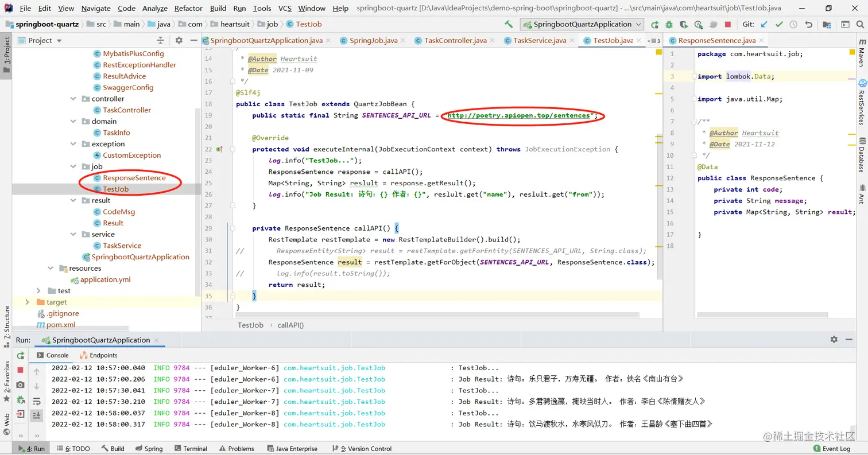Select application.yml in project tree

click(x=105, y=279)
